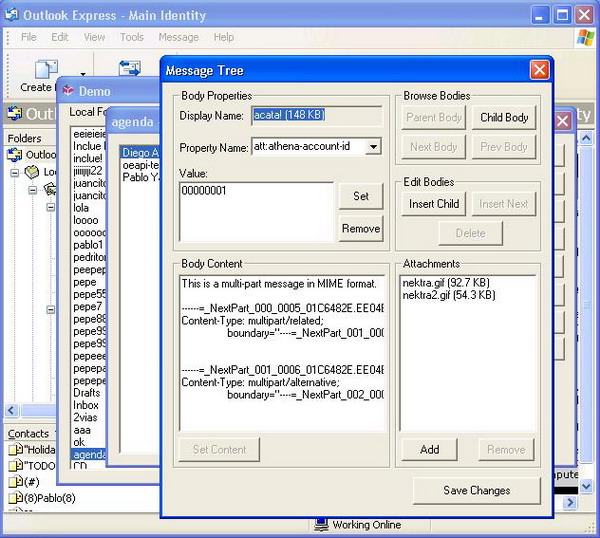Click the Insert Next button
600x538 pixels.
point(504,204)
